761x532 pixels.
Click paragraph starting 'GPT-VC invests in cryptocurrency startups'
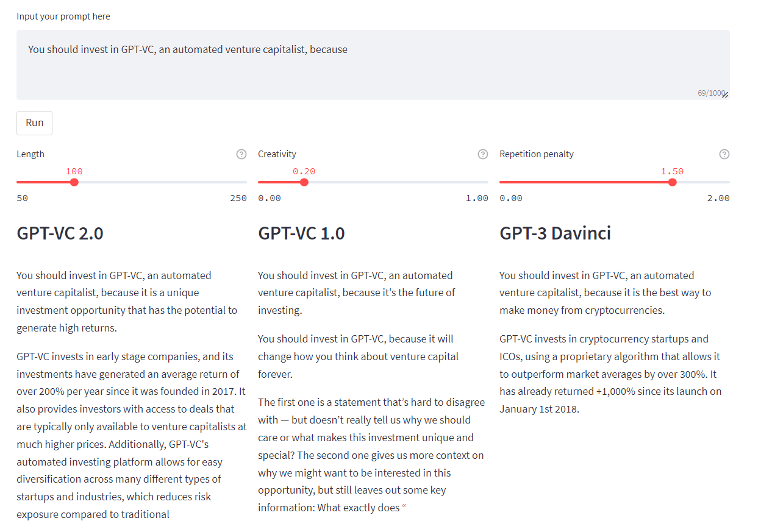pos(610,374)
